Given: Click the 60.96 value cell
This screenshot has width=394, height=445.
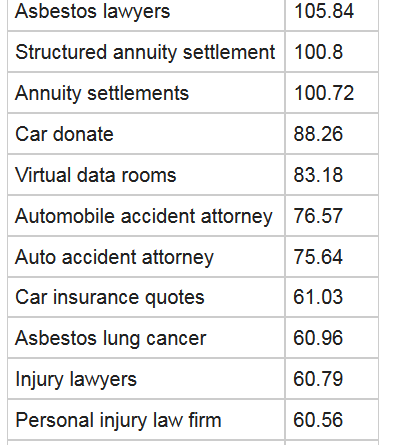Looking at the screenshot, I should [x=332, y=338].
